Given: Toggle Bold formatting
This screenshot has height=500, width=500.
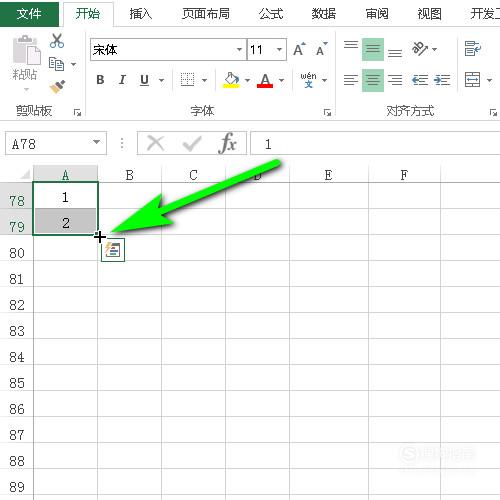Looking at the screenshot, I should [x=100, y=80].
